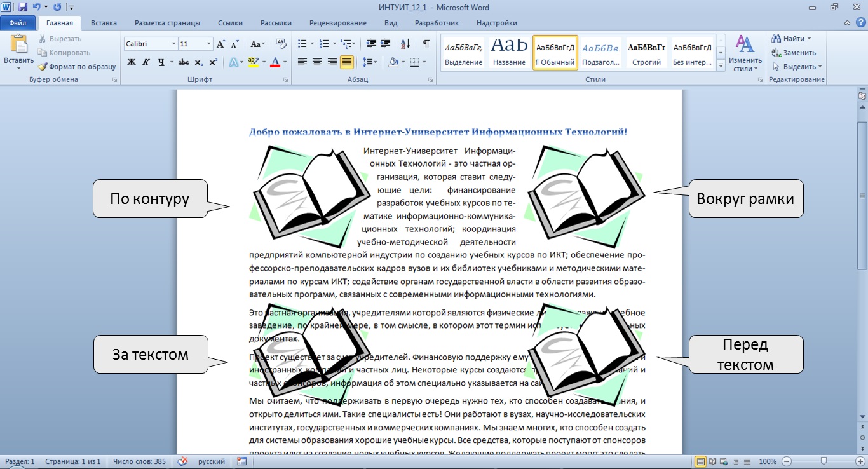Toggle bold (Ж) formatting
Image resolution: width=868 pixels, height=469 pixels.
coord(132,62)
